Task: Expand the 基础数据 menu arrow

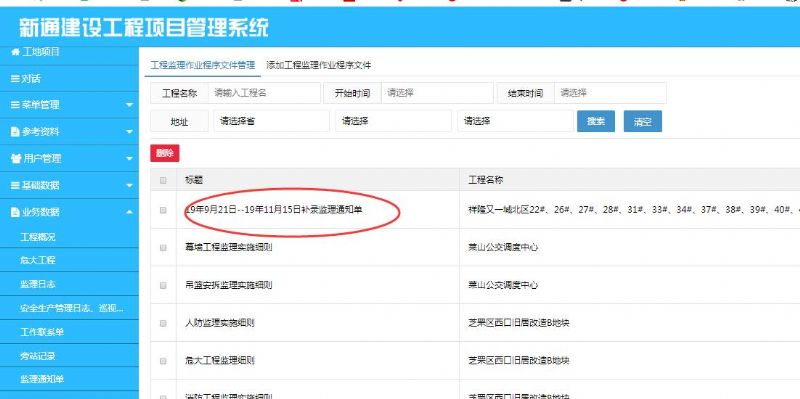Action: pyautogui.click(x=129, y=185)
